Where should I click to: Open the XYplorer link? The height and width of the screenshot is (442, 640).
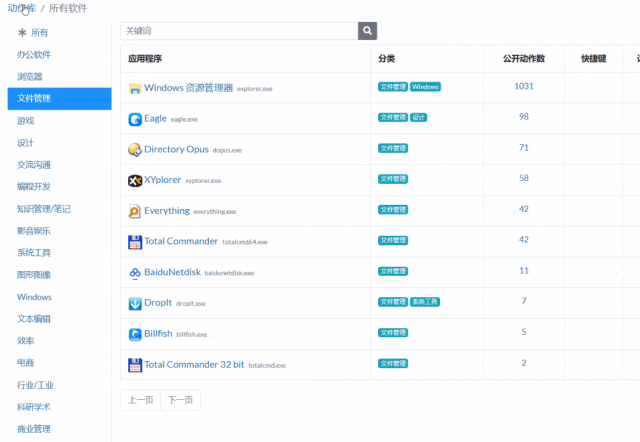[x=162, y=180]
